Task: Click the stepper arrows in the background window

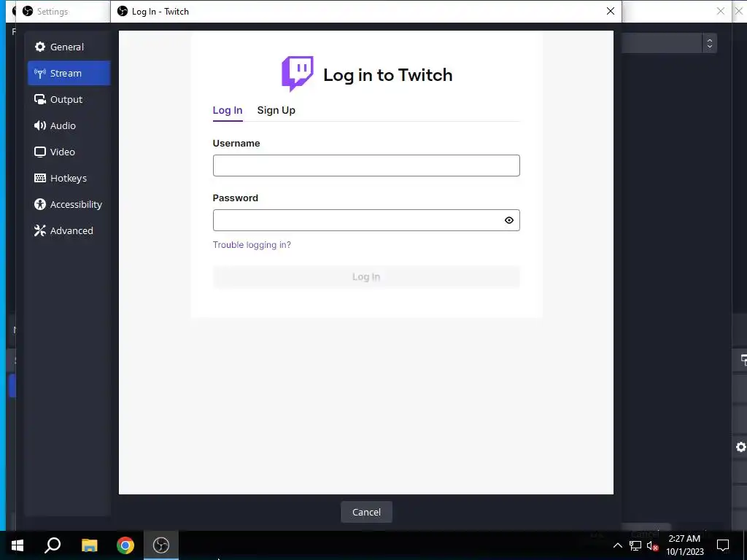Action: [709, 43]
